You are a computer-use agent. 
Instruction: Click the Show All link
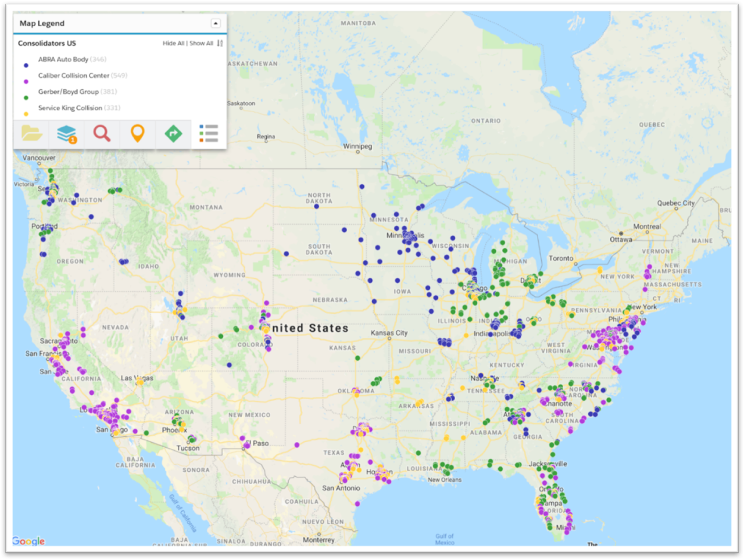point(202,43)
